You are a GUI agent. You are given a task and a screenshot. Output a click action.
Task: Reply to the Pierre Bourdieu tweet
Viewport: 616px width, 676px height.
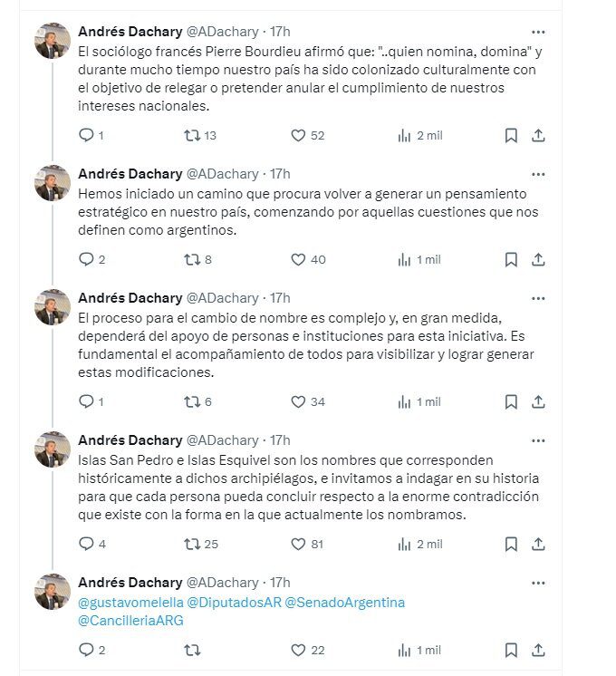87,136
